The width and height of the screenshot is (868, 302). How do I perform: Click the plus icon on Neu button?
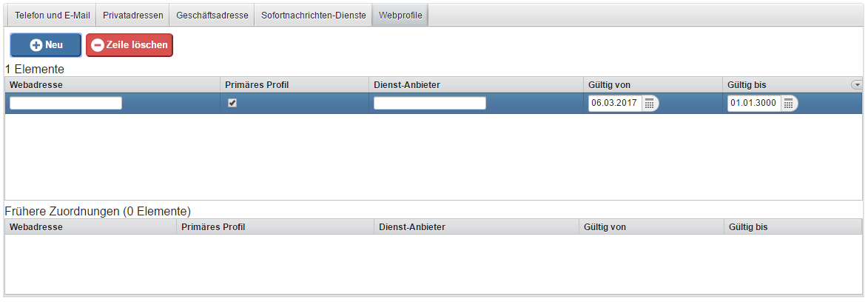(x=36, y=45)
